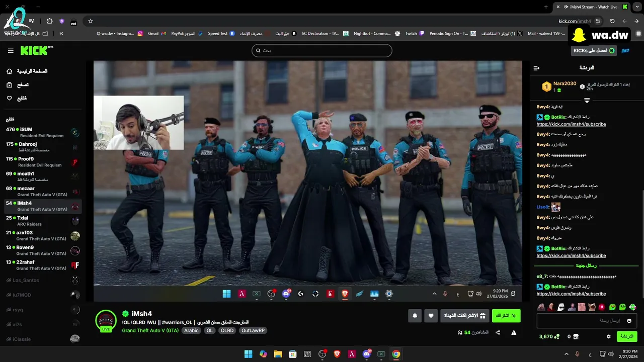Image resolution: width=644 pixels, height=362 pixels.
Task: Click the Liso8 username in chat
Action: 542,207
